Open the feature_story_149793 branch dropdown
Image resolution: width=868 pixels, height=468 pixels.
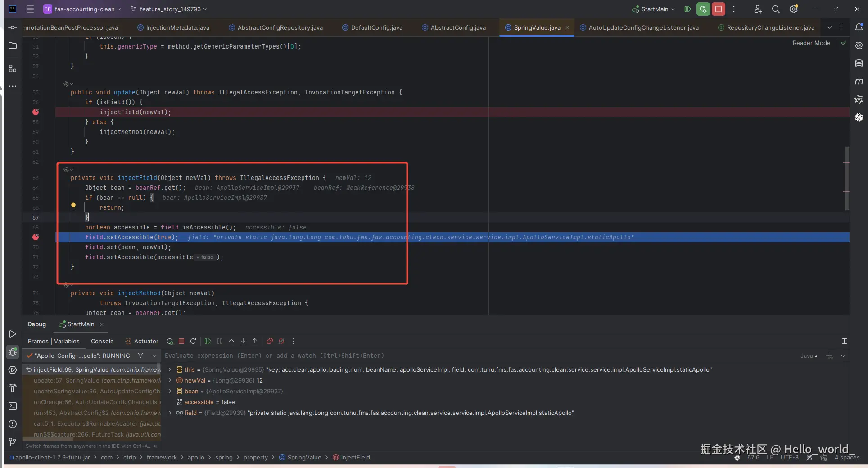pyautogui.click(x=169, y=9)
